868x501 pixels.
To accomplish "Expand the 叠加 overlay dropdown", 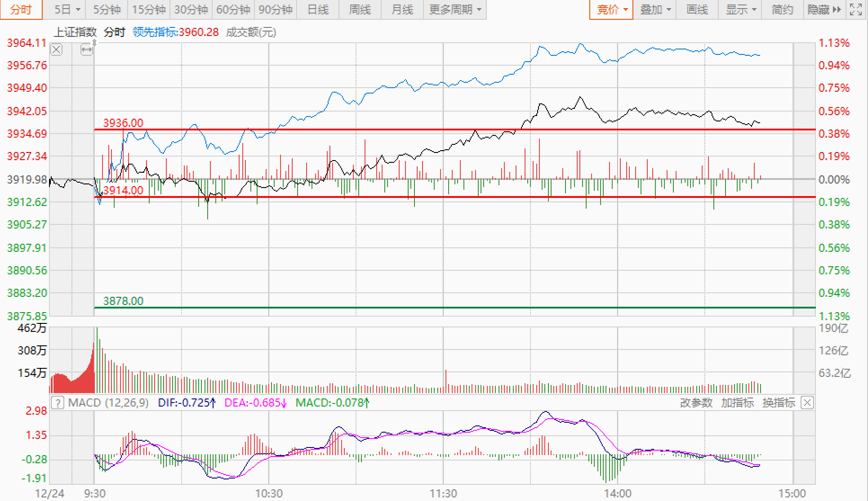I will pos(655,9).
